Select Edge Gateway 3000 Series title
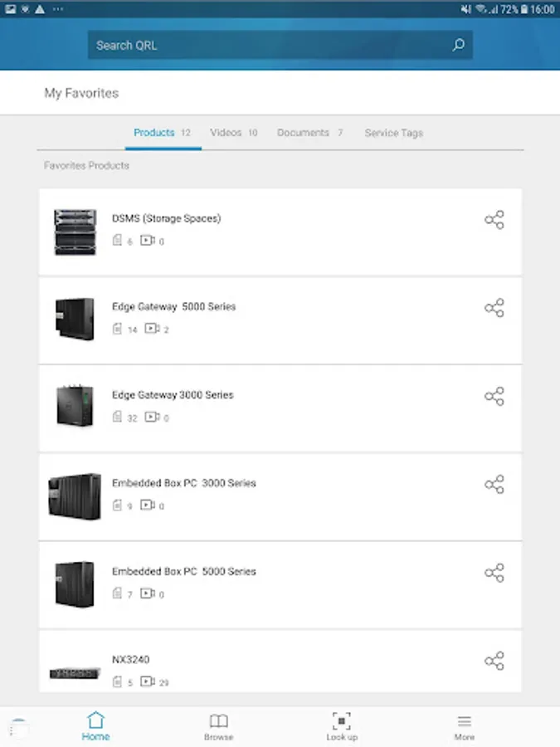Viewport: 560px width, 747px height. (173, 394)
